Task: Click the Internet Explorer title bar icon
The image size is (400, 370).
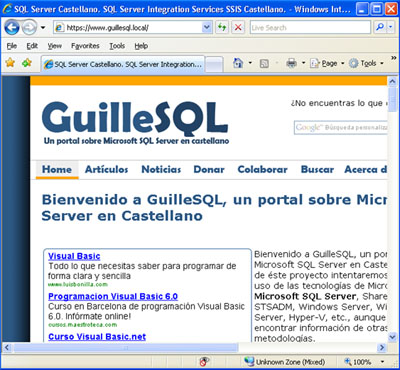Action: (x=7, y=8)
